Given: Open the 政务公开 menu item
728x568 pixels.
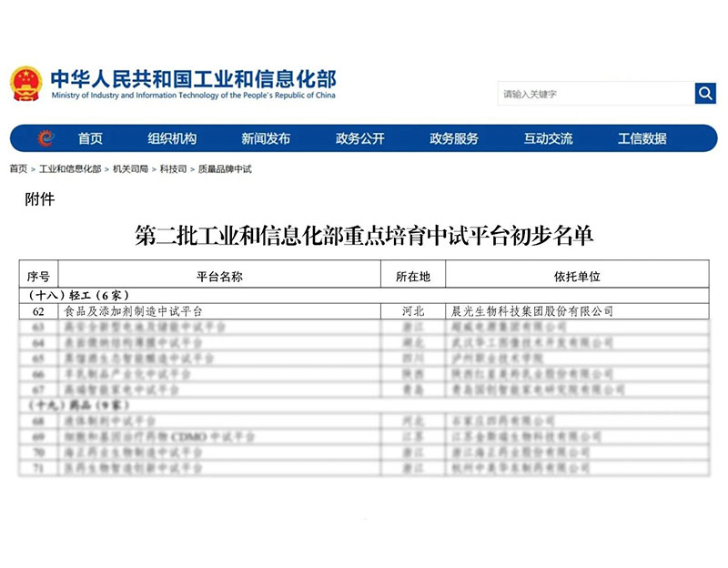Looking at the screenshot, I should 359,138.
